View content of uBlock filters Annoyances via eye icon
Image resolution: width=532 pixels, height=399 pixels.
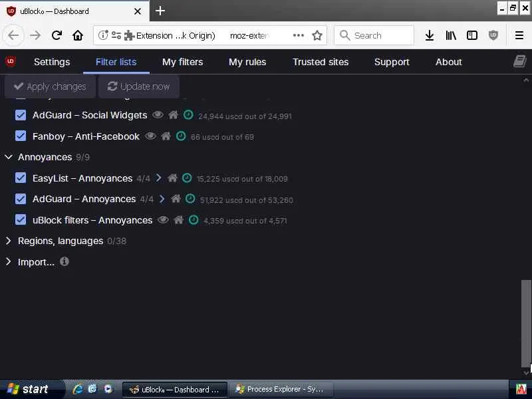(163, 220)
